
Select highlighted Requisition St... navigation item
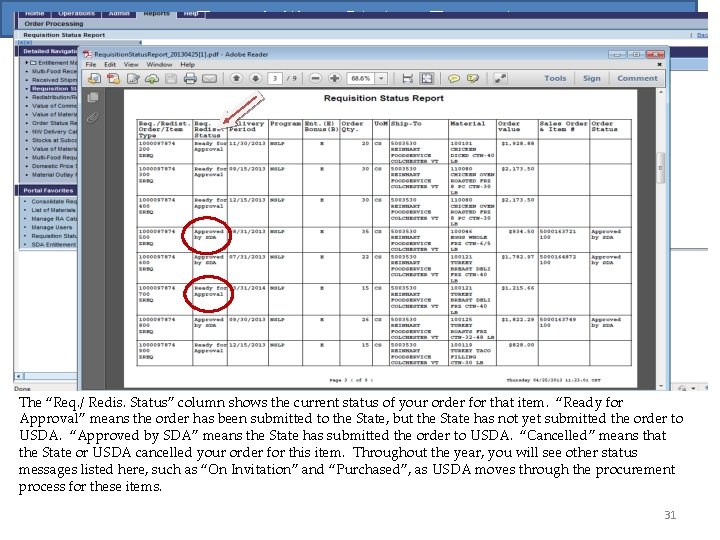pos(54,89)
